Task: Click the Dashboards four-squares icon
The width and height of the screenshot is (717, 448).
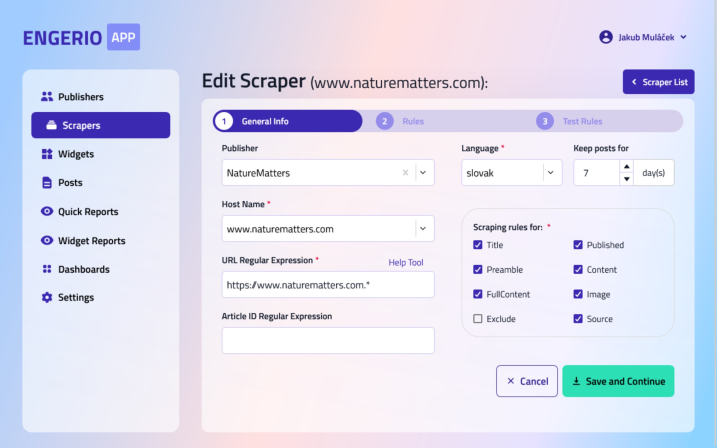Action: 47,269
